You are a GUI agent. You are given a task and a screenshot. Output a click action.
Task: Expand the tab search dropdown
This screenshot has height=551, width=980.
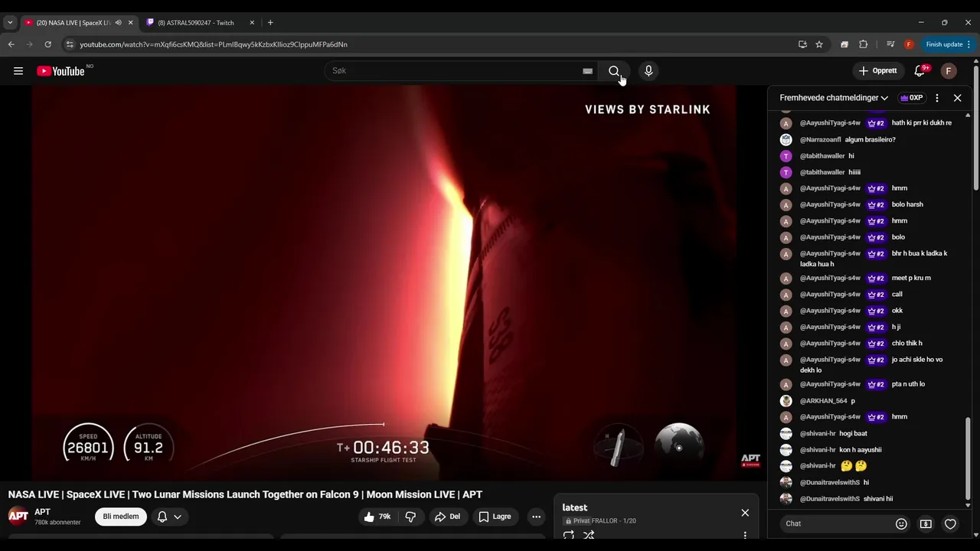[10, 23]
